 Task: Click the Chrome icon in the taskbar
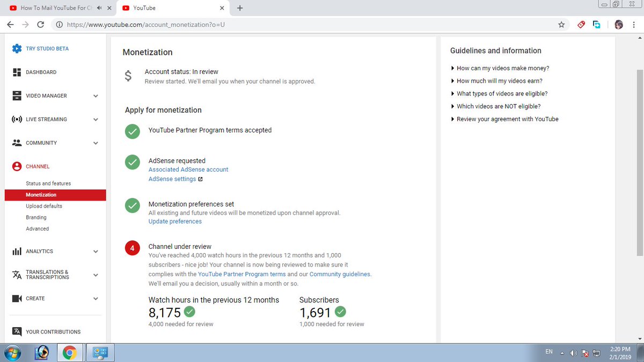[69, 352]
